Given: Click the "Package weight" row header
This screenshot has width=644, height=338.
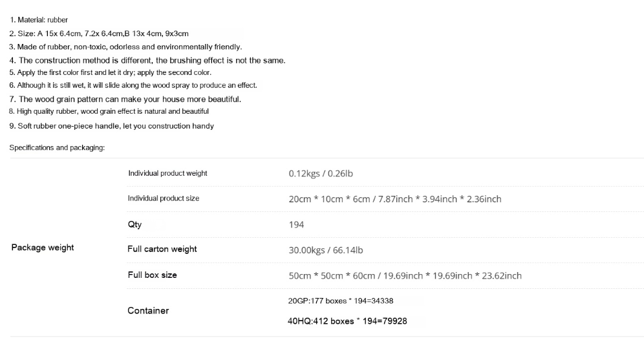Looking at the screenshot, I should coord(43,248).
